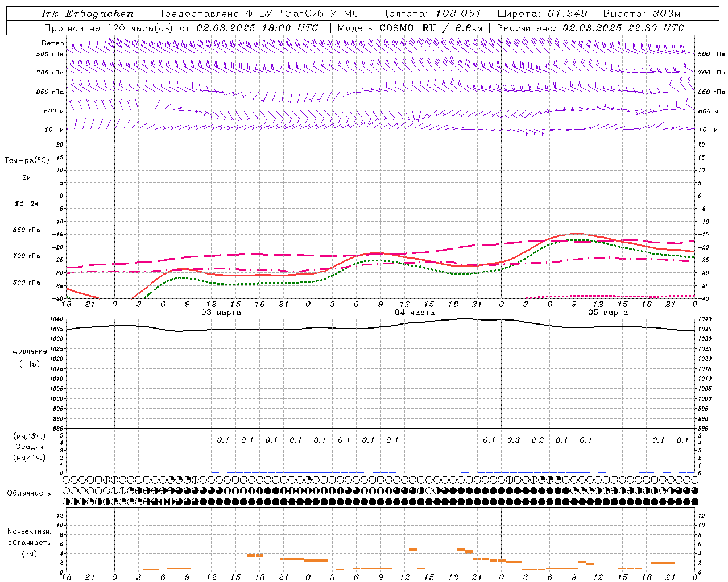Click the start time 02.03.2025 18:00 UTC
Image resolution: width=728 pixels, height=582 pixels.
coord(257,28)
